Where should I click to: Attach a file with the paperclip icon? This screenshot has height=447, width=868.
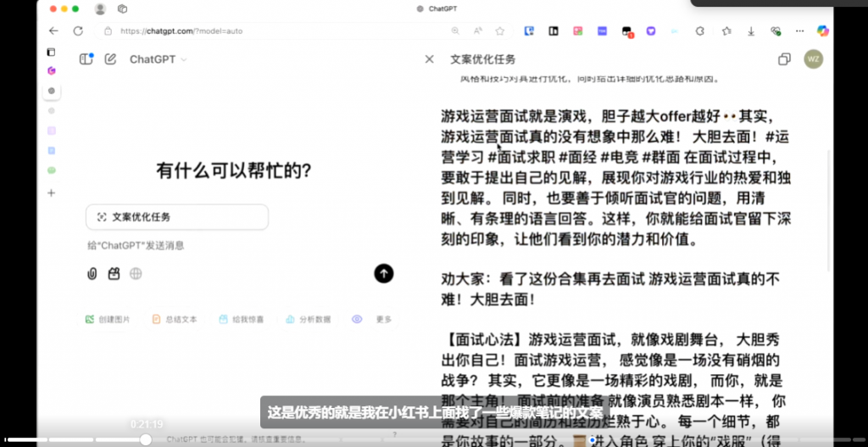pos(92,273)
